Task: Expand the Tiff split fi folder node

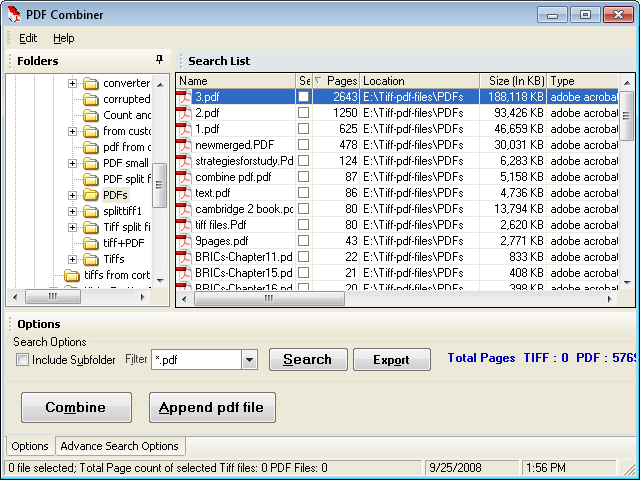Action: (x=72, y=227)
